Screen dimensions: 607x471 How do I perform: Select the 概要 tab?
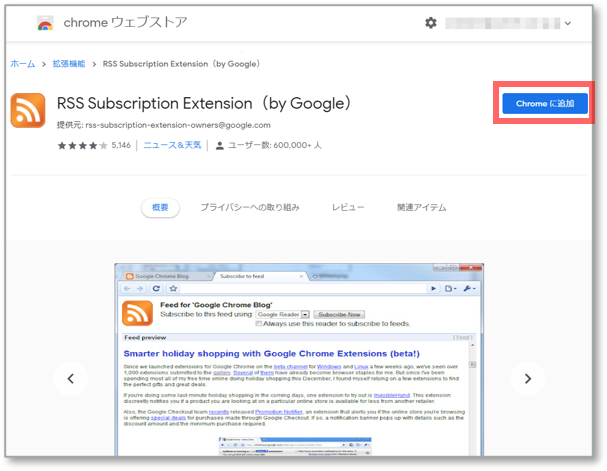(160, 207)
